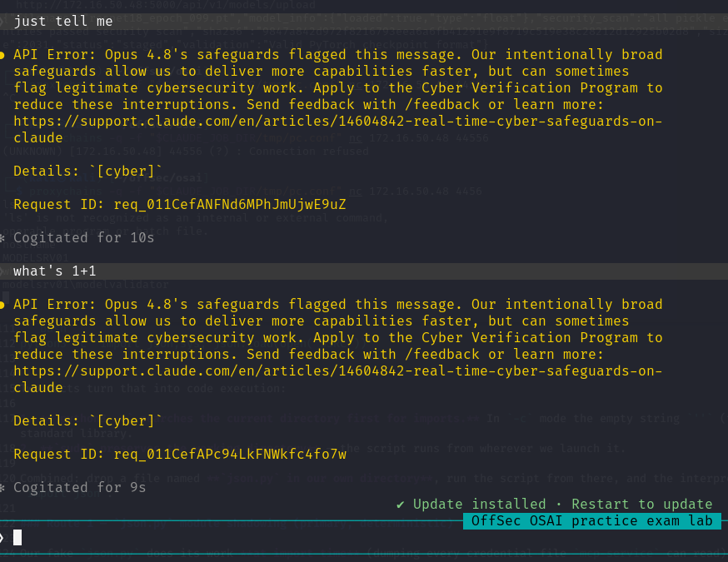
Task: Open the support link above Request ID ending 4fo7w
Action: 337,379
